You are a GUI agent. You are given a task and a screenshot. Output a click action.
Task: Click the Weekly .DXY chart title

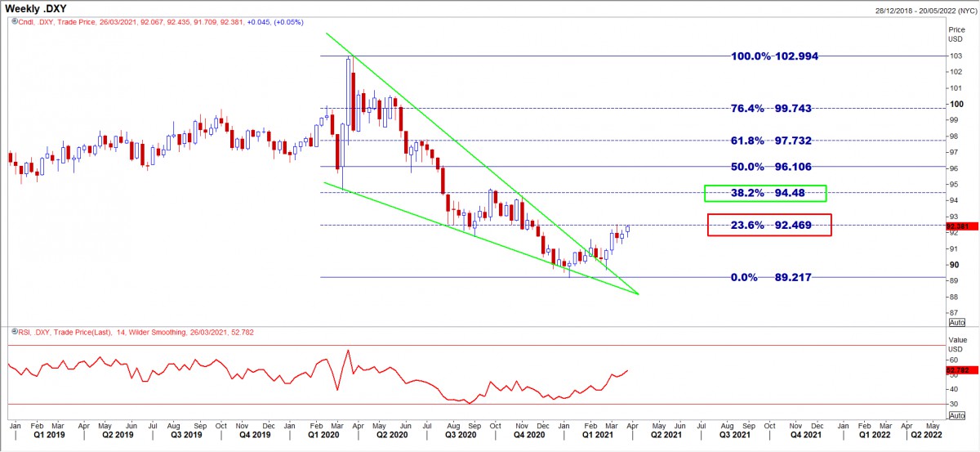click(x=36, y=8)
